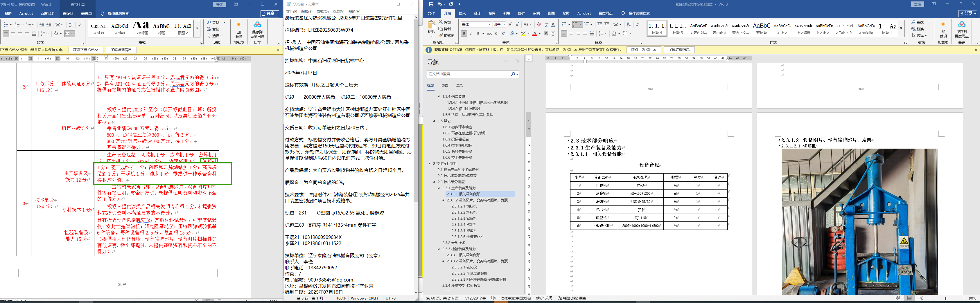Collapse the 2.3.1 生产装备及能力 navigation node
Image resolution: width=980 pixels, height=303 pixels.
click(x=439, y=188)
